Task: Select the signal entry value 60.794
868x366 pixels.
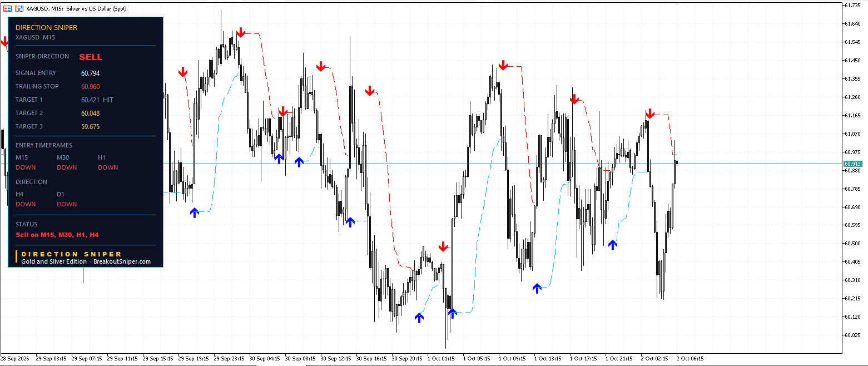Action: click(91, 73)
